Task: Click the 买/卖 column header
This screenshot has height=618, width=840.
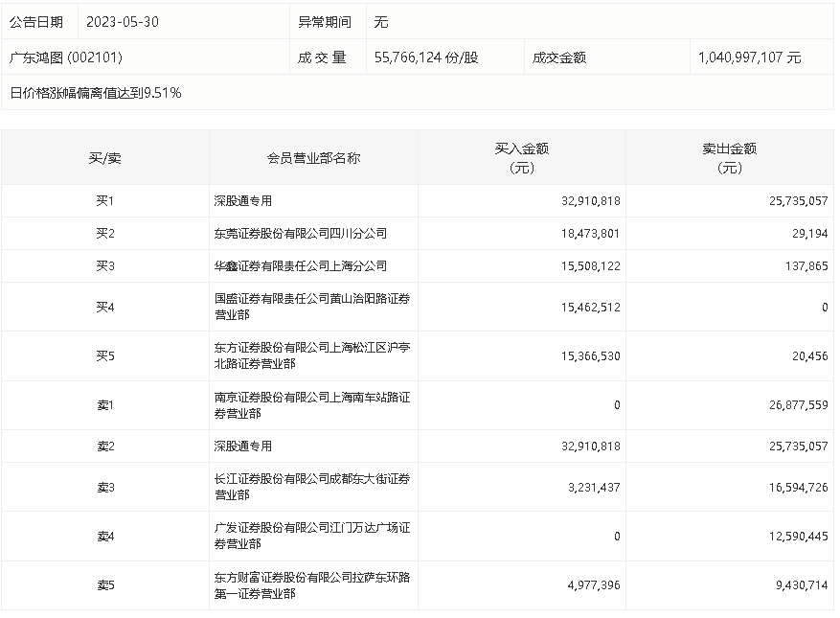Action: [105, 158]
